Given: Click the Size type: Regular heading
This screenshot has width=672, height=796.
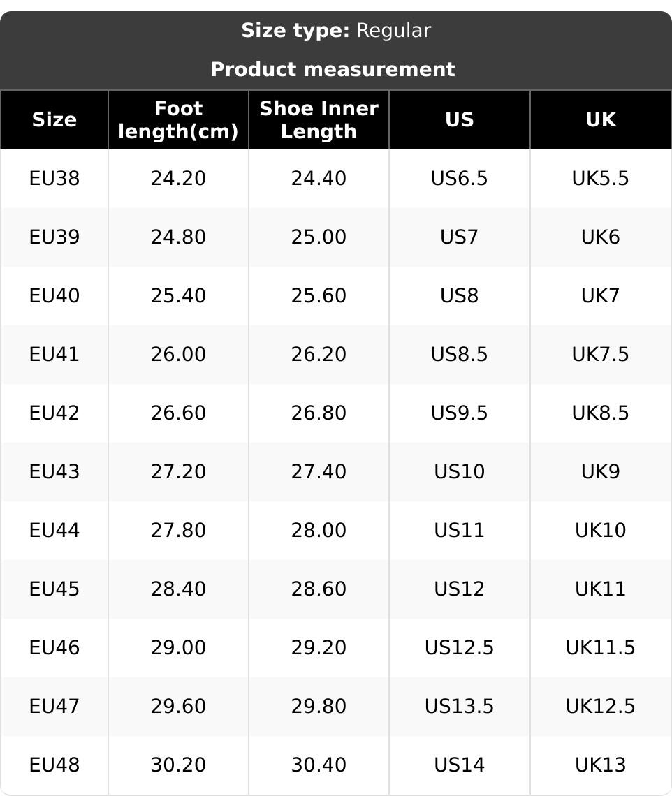Looking at the screenshot, I should tap(336, 31).
